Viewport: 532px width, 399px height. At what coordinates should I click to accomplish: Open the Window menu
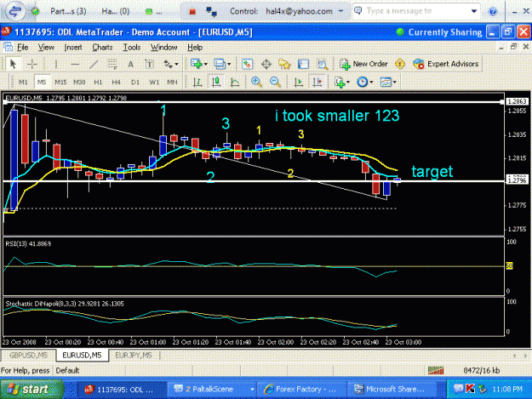coord(164,47)
